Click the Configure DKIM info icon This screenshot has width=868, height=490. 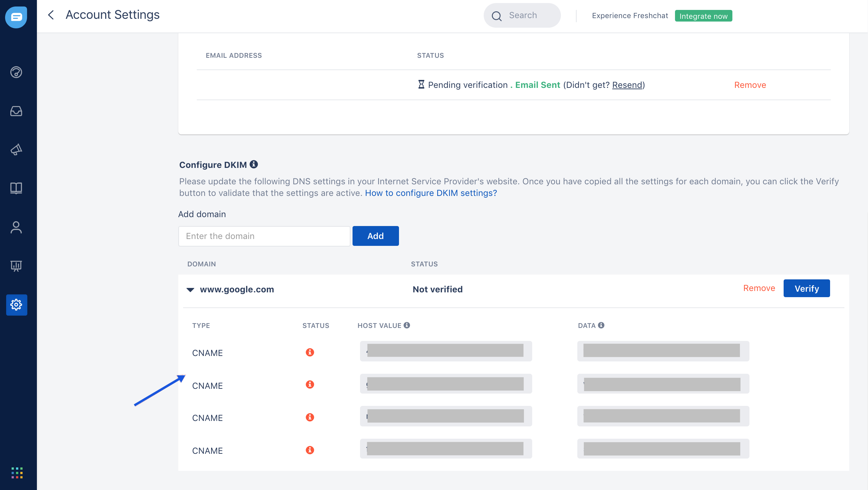pyautogui.click(x=254, y=164)
